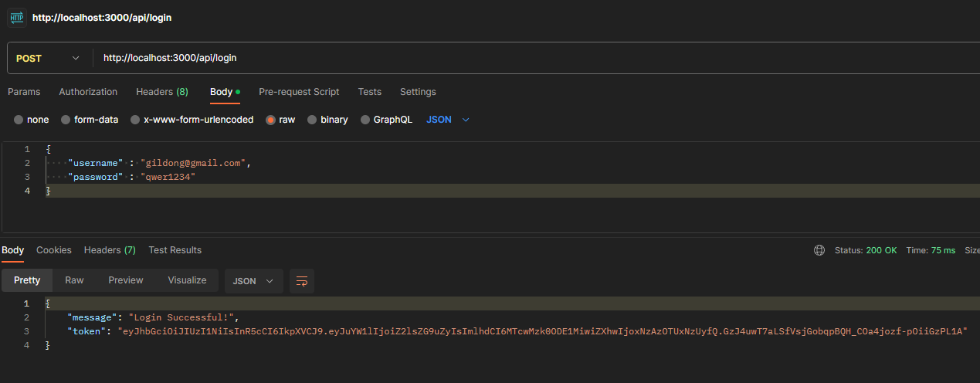980x383 pixels.
Task: Open the Pre-request Script tab
Action: [x=299, y=92]
